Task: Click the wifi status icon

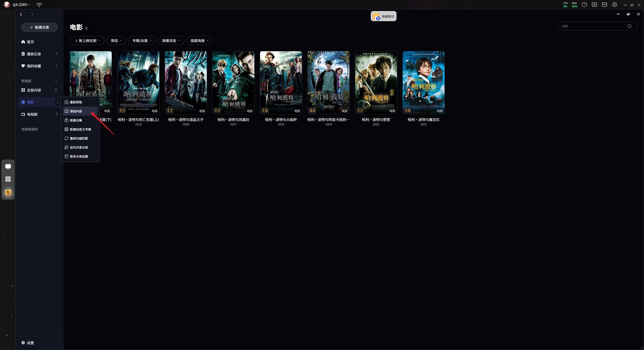Action: point(39,5)
